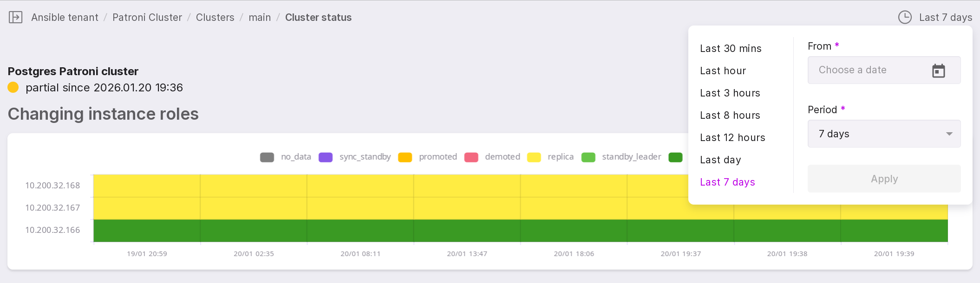Go to Patroni Cluster breadcrumb

147,18
